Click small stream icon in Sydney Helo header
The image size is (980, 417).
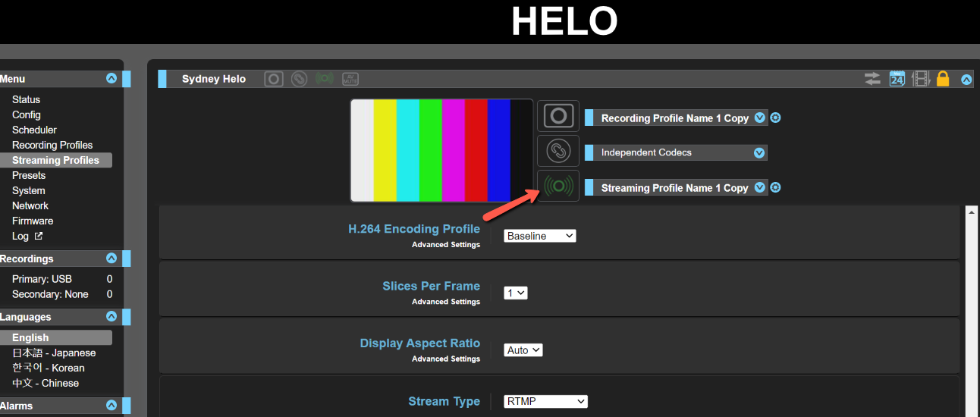[325, 79]
